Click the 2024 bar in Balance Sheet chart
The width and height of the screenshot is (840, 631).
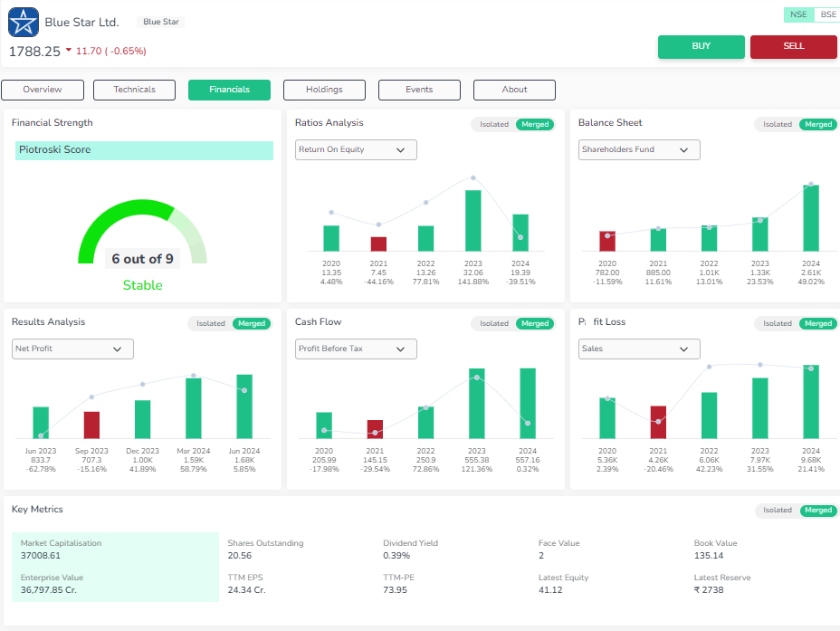coord(811,218)
